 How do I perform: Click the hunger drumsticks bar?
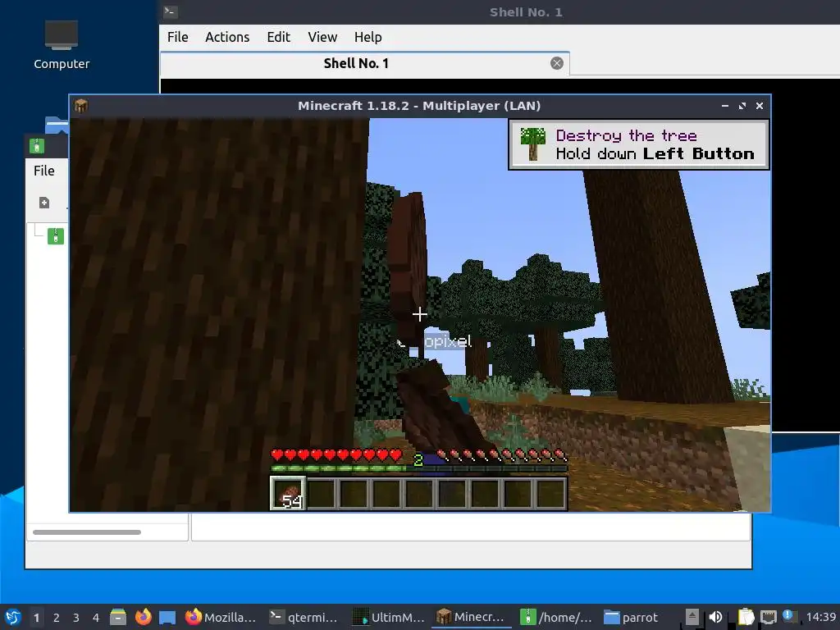(501, 455)
